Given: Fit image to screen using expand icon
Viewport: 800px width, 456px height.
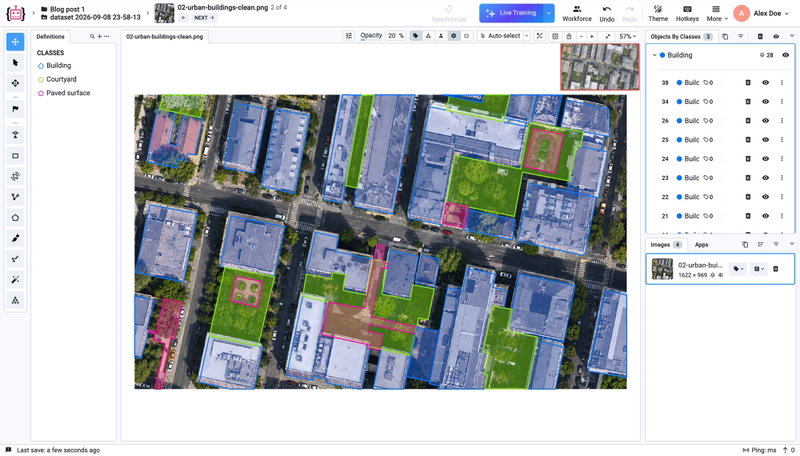Looking at the screenshot, I should coord(607,36).
